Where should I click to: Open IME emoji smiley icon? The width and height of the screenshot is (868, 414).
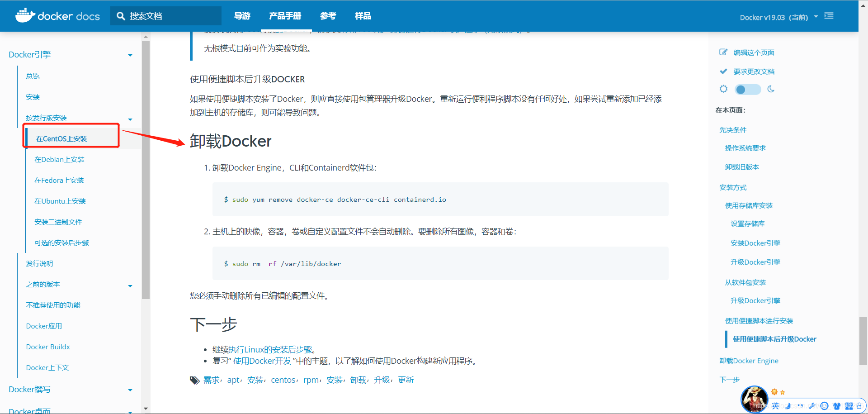825,406
